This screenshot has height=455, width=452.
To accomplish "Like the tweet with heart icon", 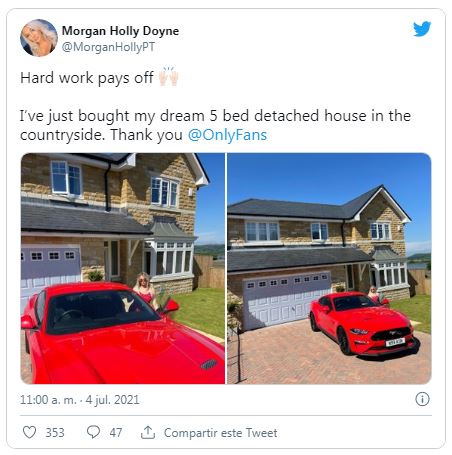I will [29, 432].
